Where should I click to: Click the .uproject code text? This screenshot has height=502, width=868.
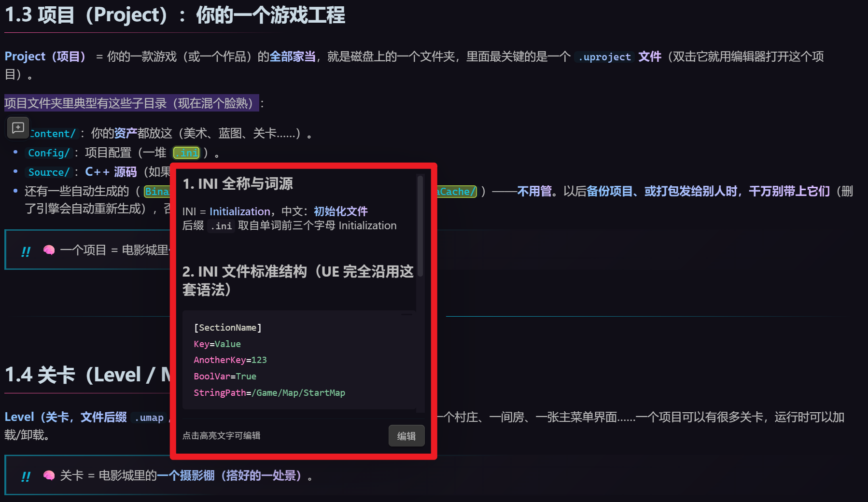coord(605,57)
